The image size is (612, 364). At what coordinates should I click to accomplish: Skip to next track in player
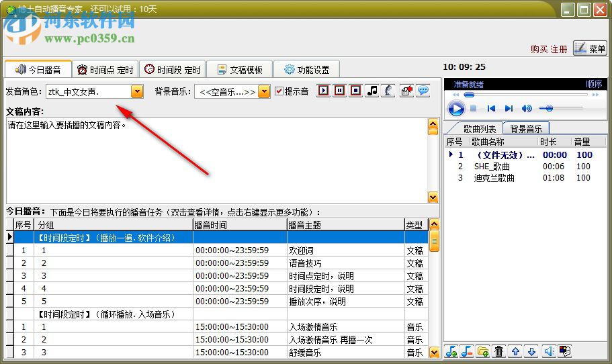click(x=509, y=108)
